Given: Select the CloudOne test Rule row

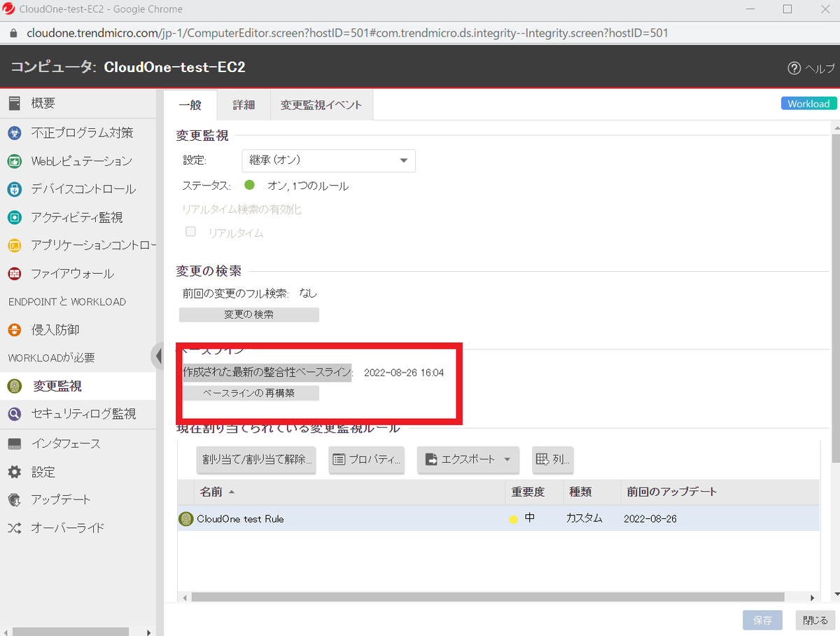Looking at the screenshot, I should (498, 519).
